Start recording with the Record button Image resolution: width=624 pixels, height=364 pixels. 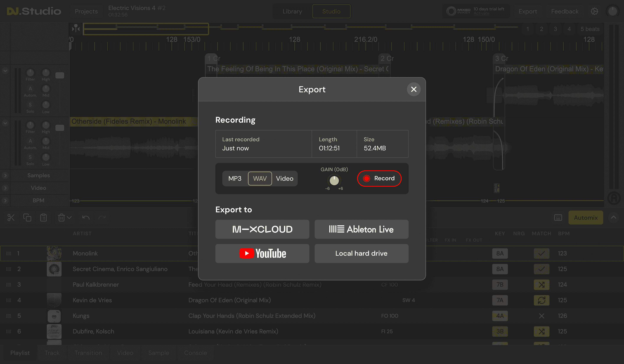(379, 178)
